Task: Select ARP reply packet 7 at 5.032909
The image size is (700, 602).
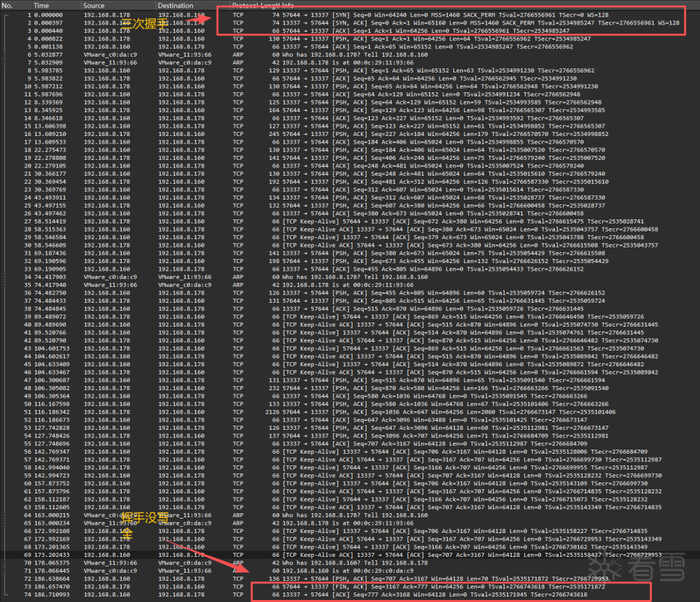Action: click(x=350, y=62)
